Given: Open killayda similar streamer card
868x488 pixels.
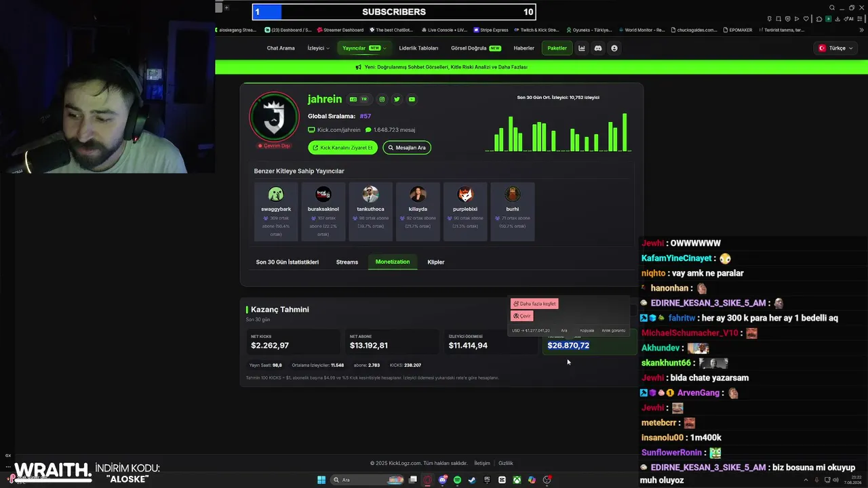Looking at the screenshot, I should 418,211.
